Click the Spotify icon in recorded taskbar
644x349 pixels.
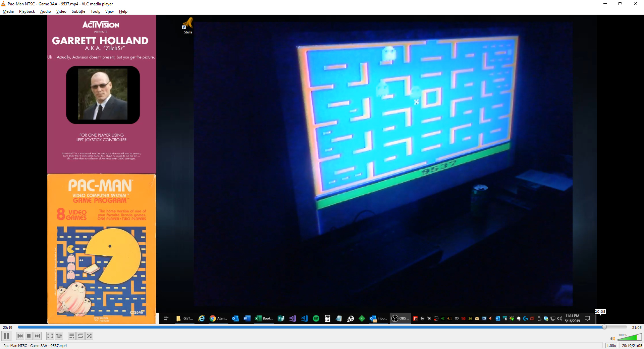click(x=316, y=318)
